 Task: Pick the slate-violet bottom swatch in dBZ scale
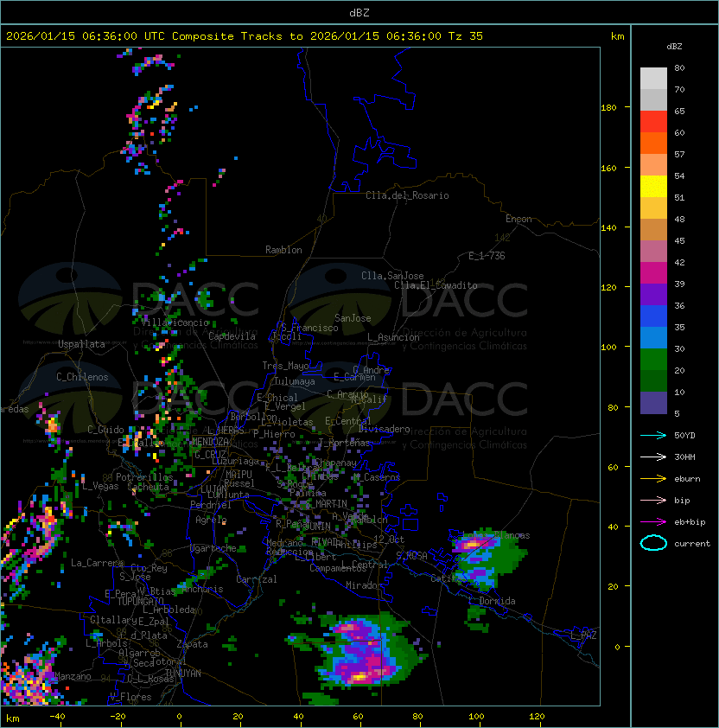tap(653, 403)
